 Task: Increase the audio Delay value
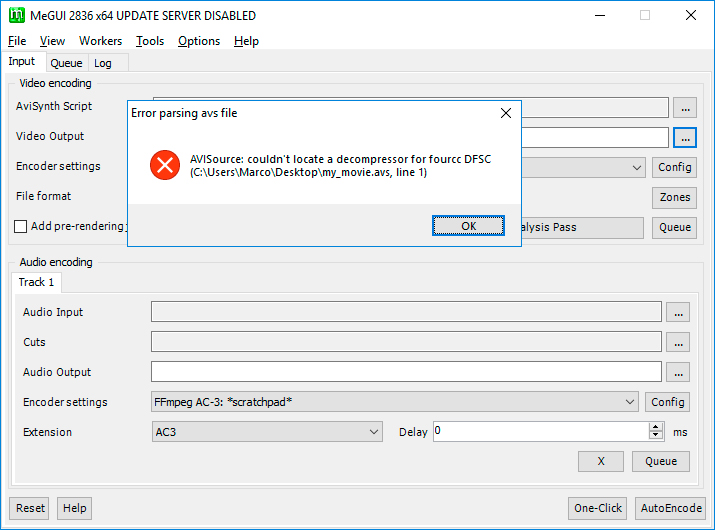point(656,427)
